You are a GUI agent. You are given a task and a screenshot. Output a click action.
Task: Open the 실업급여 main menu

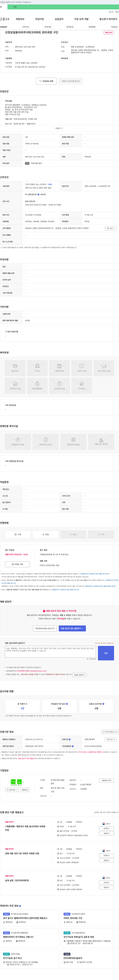click(59, 19)
